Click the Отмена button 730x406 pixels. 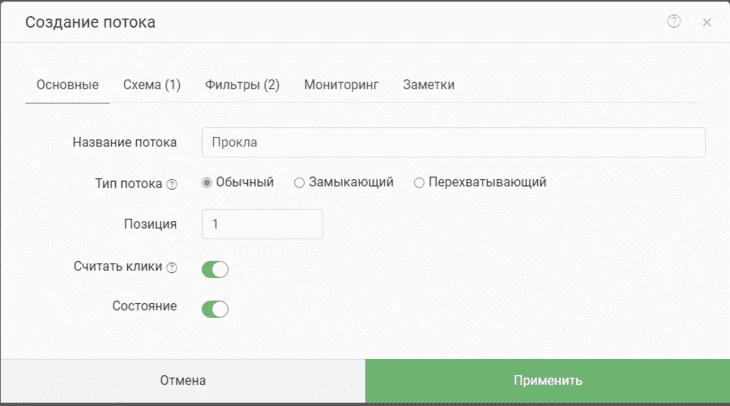183,380
